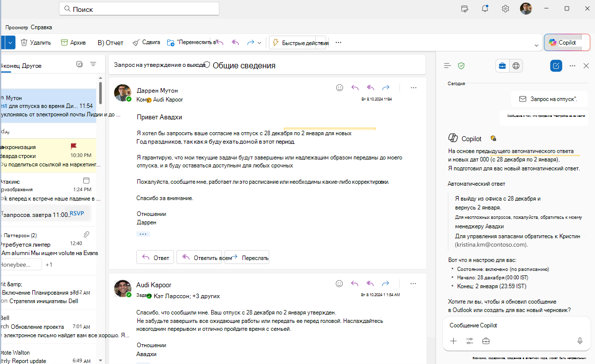Open more actions on Даррен Мутон's message
Viewport: 595px width, 364px height.
(414, 88)
